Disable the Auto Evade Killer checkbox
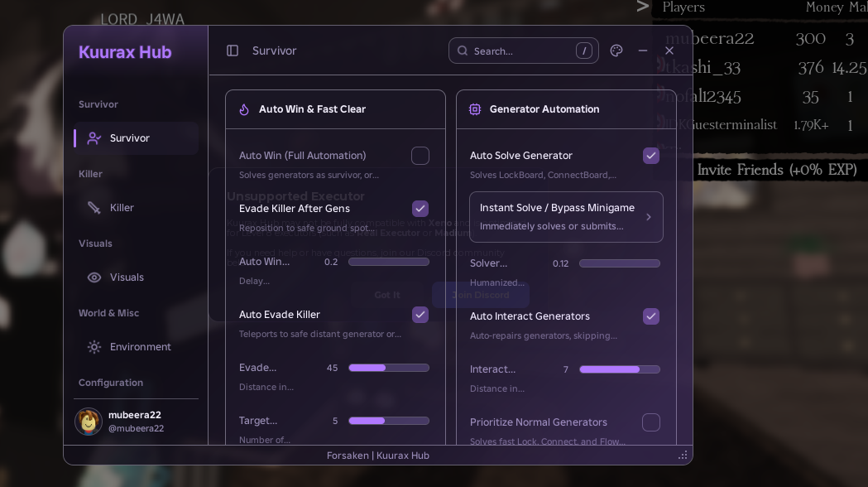Viewport: 868px width, 487px height. pos(420,315)
